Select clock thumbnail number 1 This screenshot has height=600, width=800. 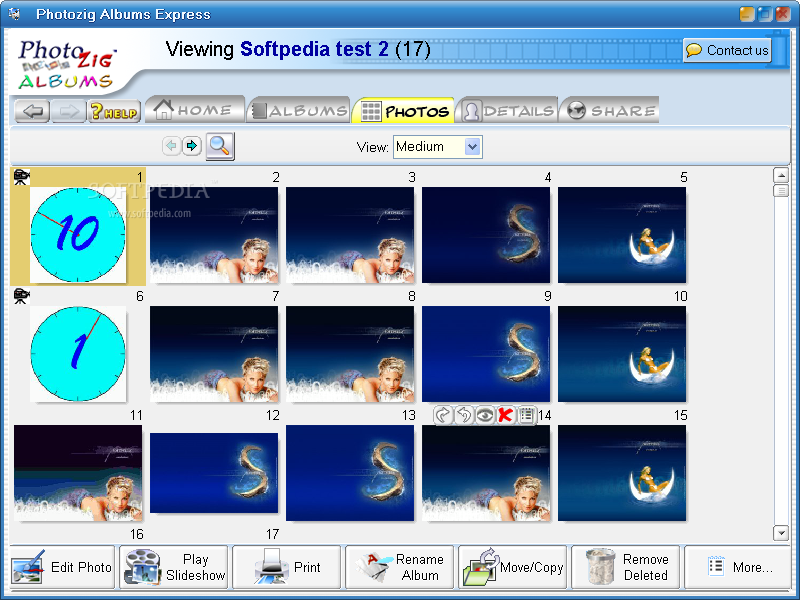pyautogui.click(x=78, y=235)
